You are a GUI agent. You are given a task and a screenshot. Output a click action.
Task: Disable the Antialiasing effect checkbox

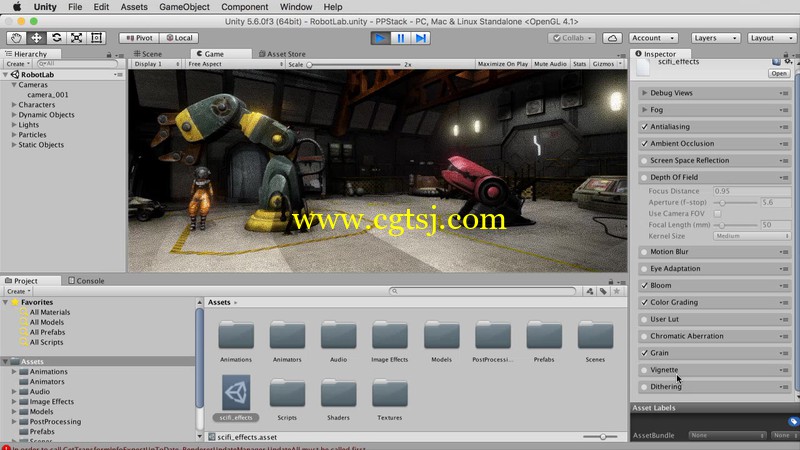tap(644, 127)
